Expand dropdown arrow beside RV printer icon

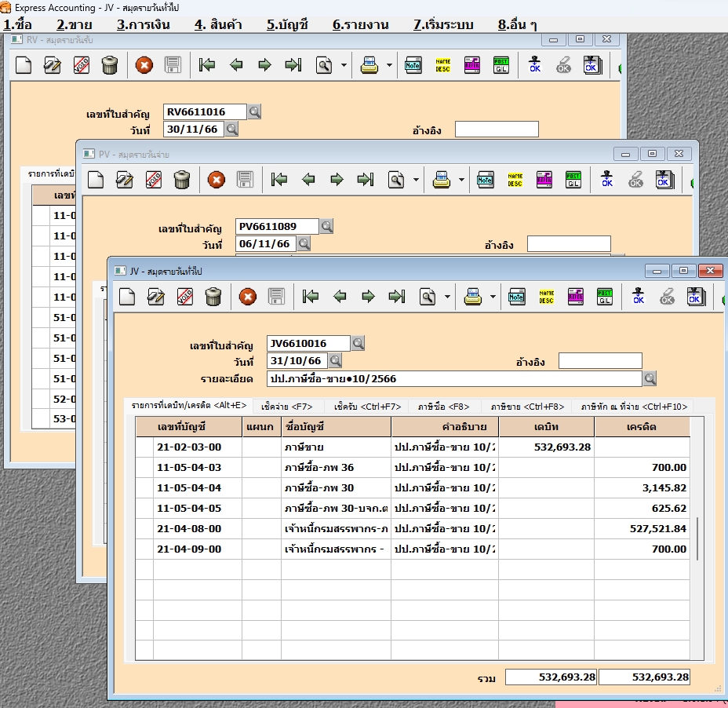click(x=389, y=65)
